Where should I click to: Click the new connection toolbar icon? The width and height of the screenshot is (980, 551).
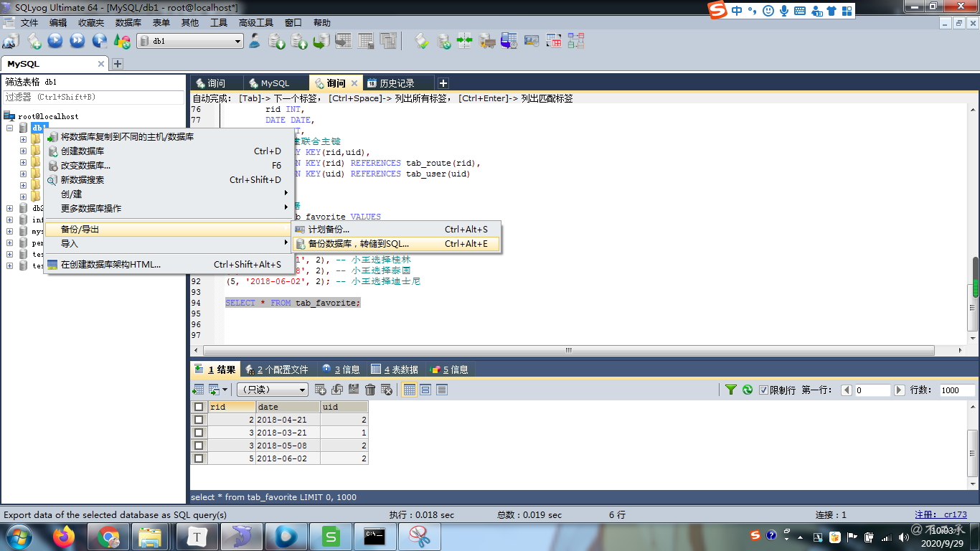point(11,42)
